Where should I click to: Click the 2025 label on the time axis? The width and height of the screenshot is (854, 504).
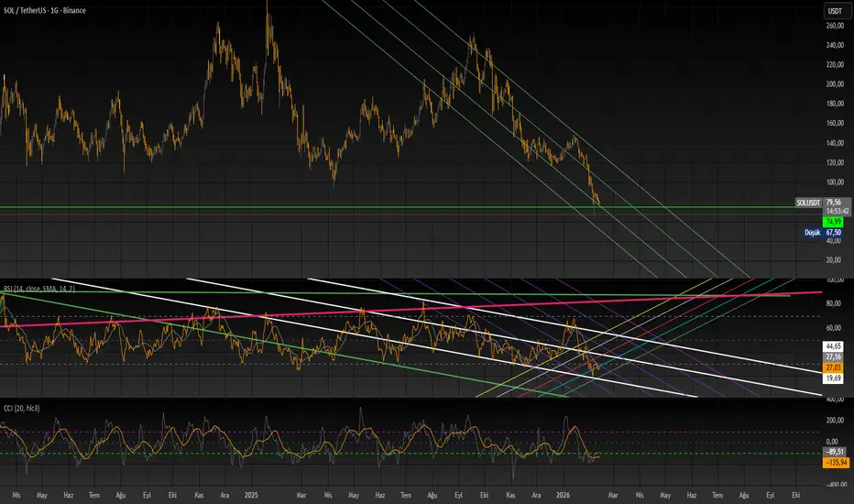(251, 496)
